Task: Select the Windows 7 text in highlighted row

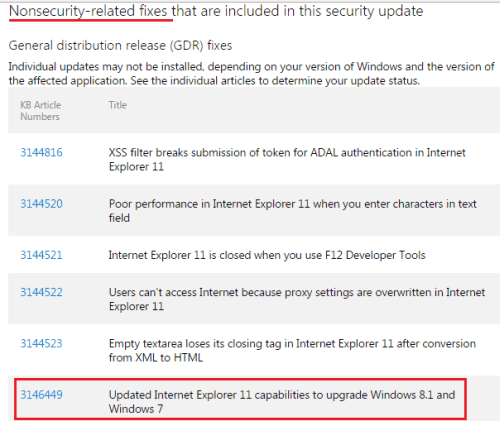Action: [136, 409]
